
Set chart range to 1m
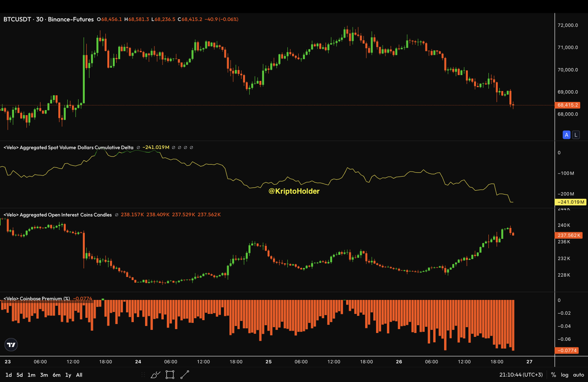31,375
